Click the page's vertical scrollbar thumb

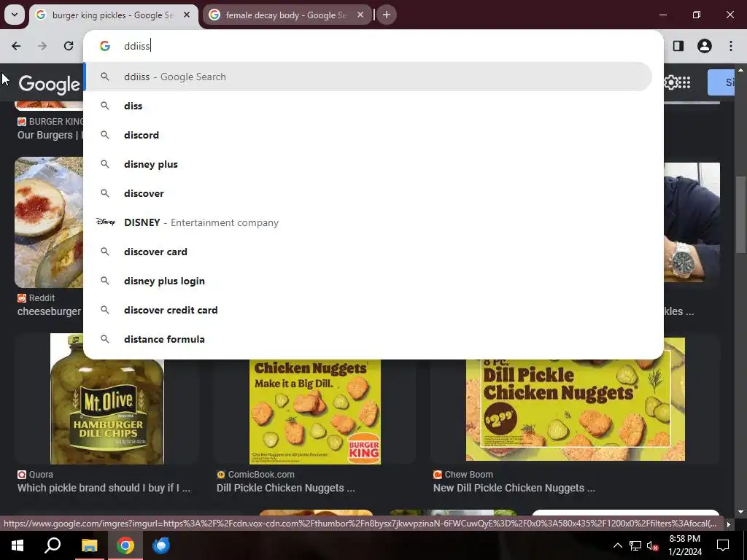coord(740,214)
